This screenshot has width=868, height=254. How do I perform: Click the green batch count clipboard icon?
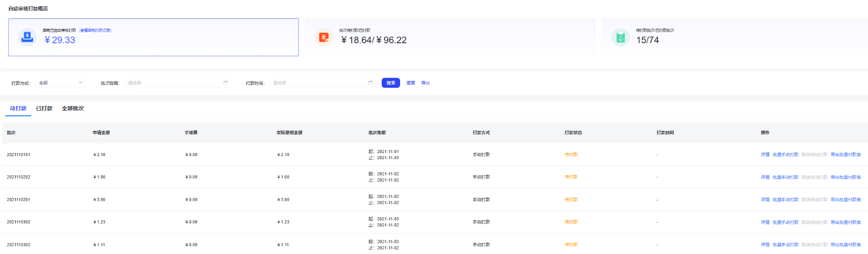(621, 37)
